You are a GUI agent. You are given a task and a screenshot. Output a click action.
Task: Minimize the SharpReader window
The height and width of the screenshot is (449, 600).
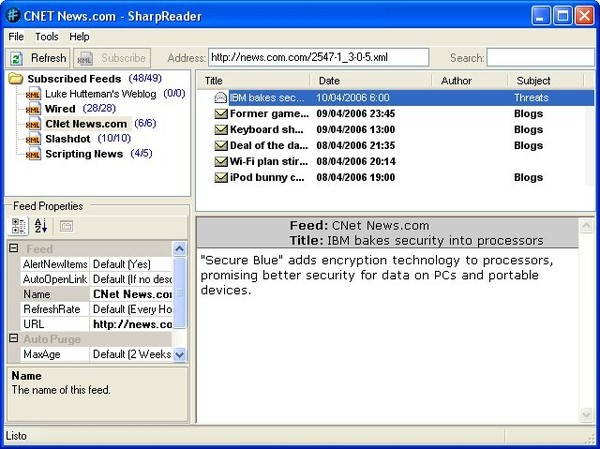click(541, 16)
